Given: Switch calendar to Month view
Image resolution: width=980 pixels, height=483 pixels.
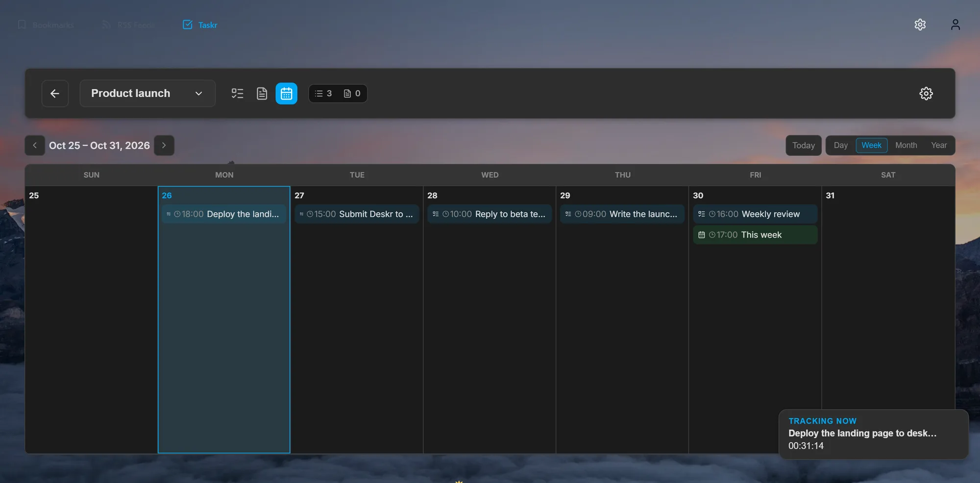Looking at the screenshot, I should tap(906, 145).
